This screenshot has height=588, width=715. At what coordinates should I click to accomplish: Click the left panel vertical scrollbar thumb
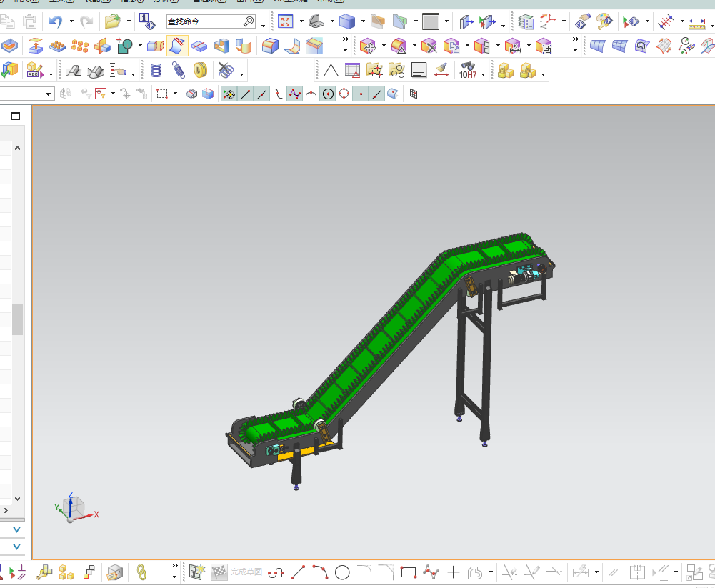(17, 319)
